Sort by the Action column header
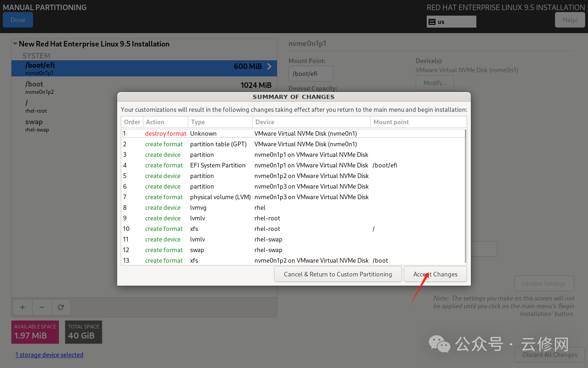Viewport: 588px width, 368px height. coord(165,122)
